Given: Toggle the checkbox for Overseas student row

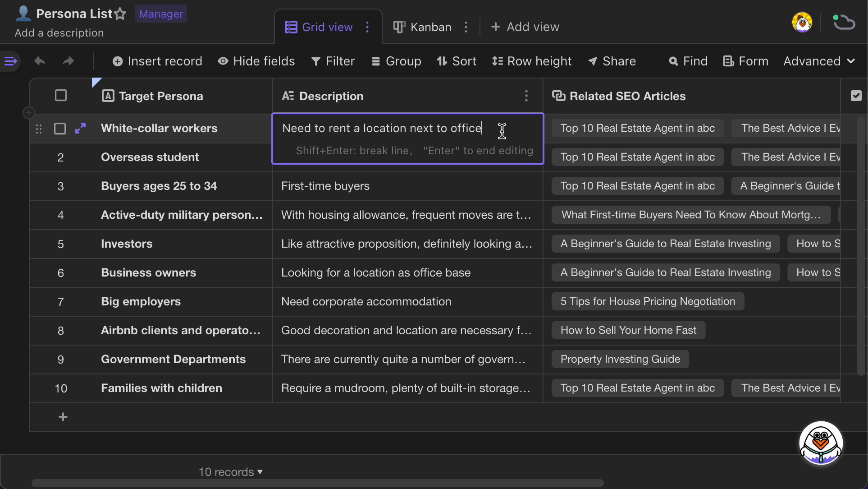Looking at the screenshot, I should point(59,157).
